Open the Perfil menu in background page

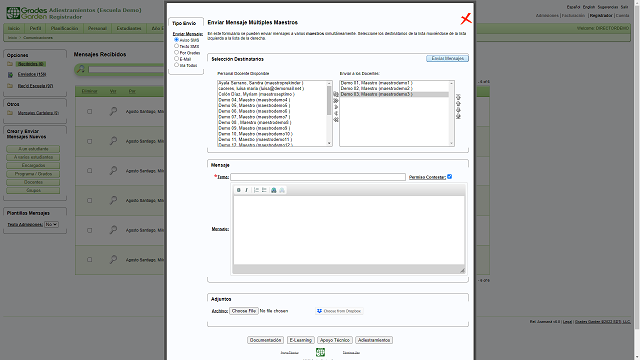[x=36, y=28]
